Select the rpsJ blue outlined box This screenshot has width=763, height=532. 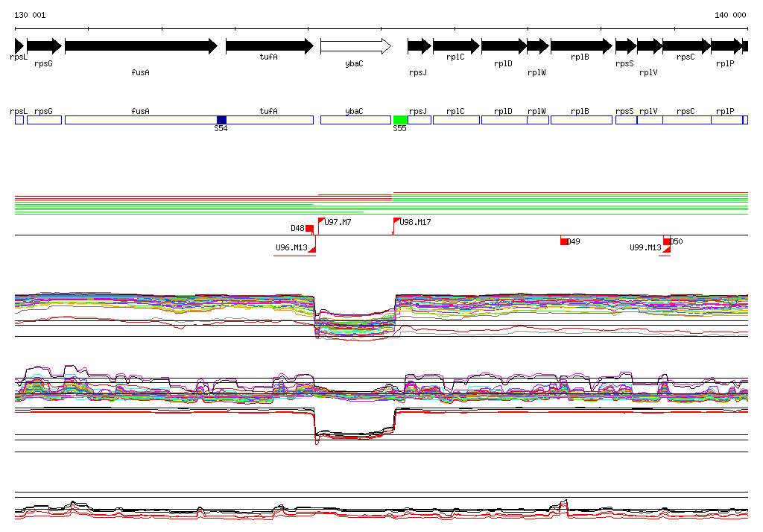click(x=420, y=120)
